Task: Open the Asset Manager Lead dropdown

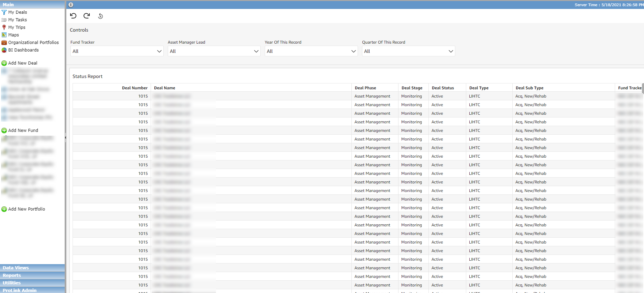Action: click(x=214, y=51)
